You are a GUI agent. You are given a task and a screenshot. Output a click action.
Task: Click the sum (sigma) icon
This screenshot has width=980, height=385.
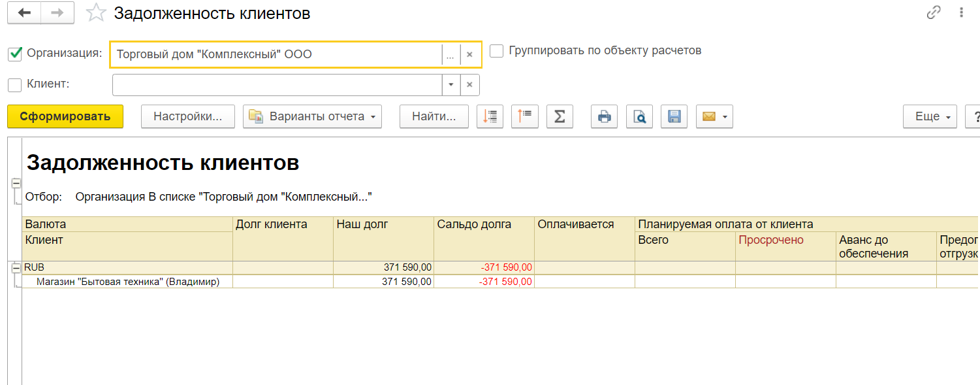[x=559, y=117]
